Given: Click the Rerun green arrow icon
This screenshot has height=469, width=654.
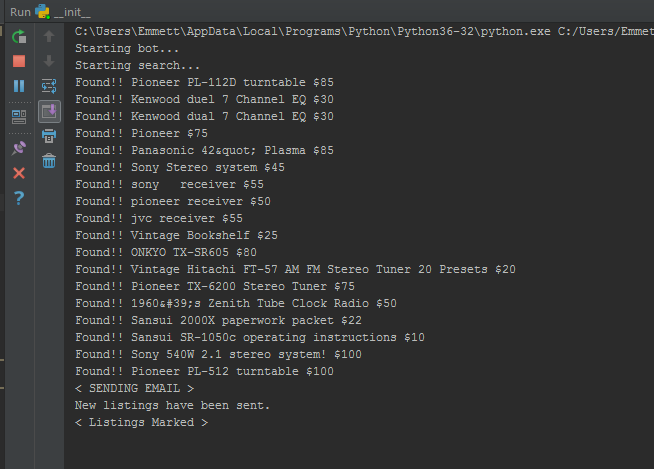Looking at the screenshot, I should pos(19,37).
